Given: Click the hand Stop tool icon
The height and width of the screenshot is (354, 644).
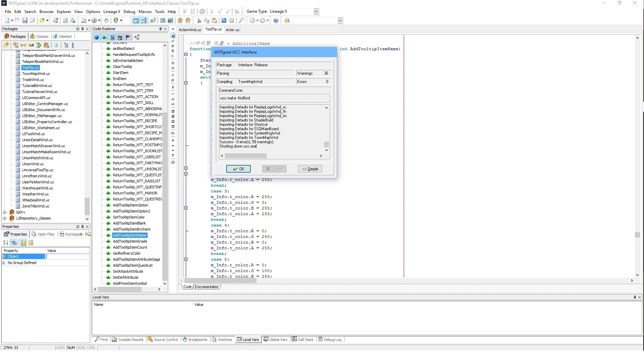Looking at the screenshot, I should [x=106, y=21].
